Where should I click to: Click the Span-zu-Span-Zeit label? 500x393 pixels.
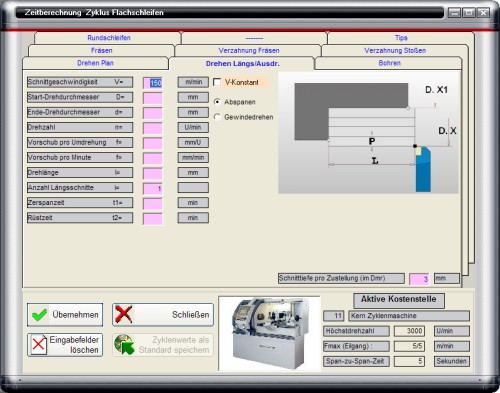(356, 361)
